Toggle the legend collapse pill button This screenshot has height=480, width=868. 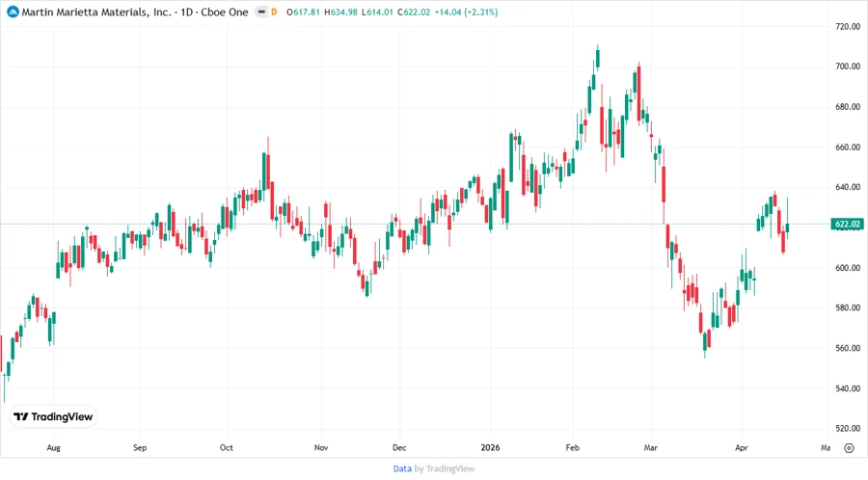pos(261,12)
